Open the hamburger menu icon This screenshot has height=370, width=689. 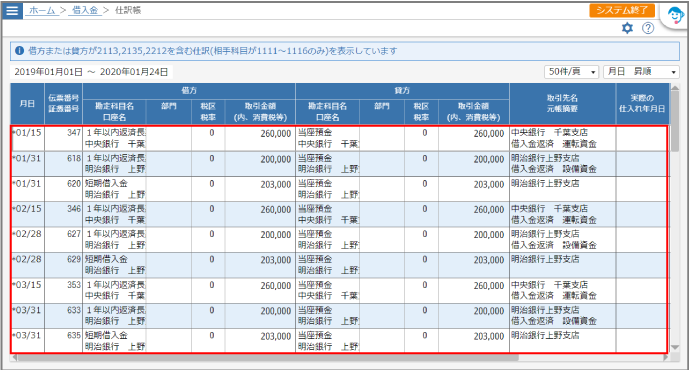pos(12,10)
